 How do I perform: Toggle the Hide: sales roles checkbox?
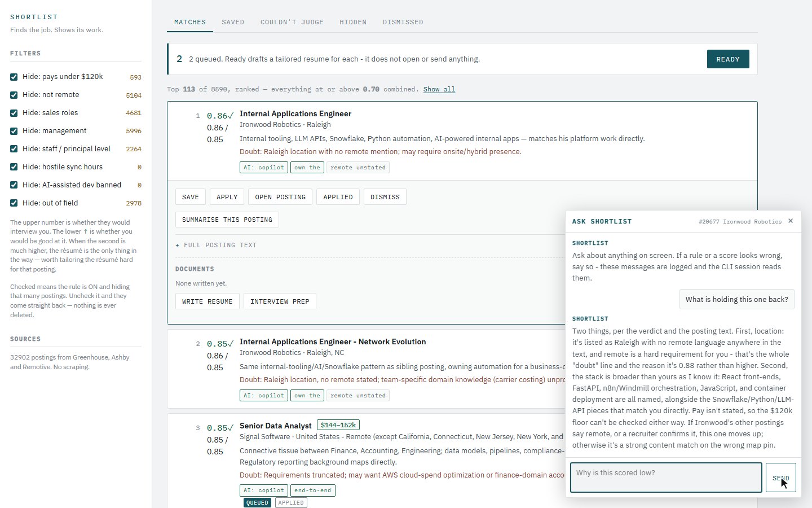(x=14, y=113)
